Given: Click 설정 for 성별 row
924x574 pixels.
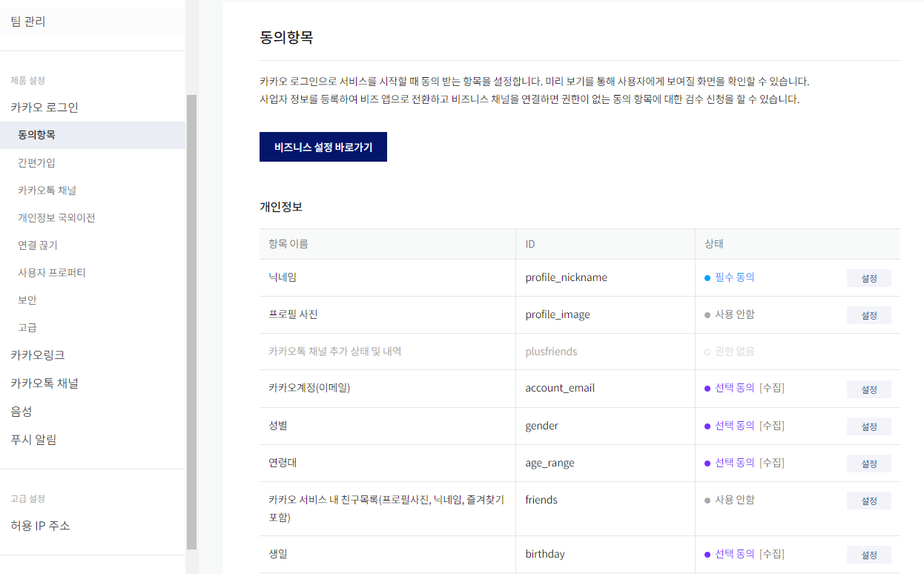Looking at the screenshot, I should pos(869,426).
